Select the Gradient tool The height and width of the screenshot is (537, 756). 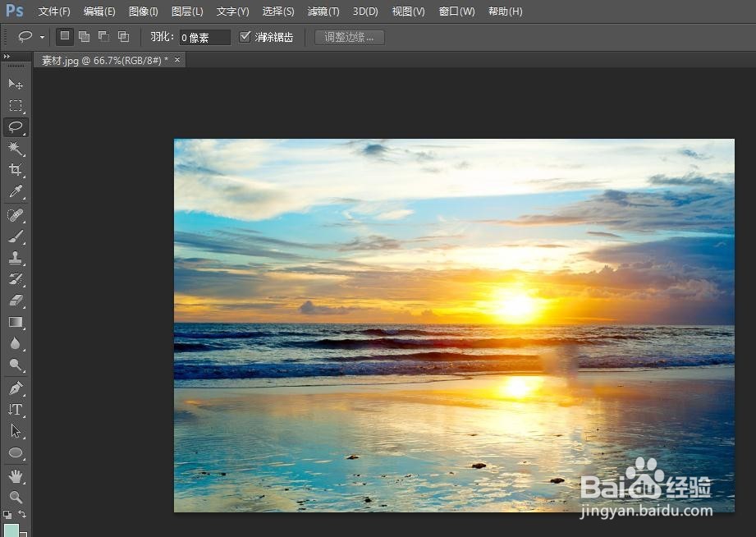[16, 322]
